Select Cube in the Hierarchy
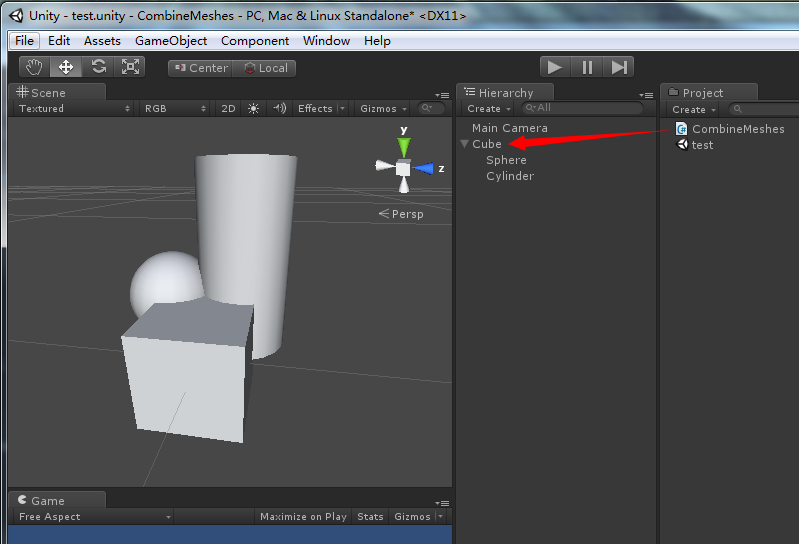 [x=487, y=144]
